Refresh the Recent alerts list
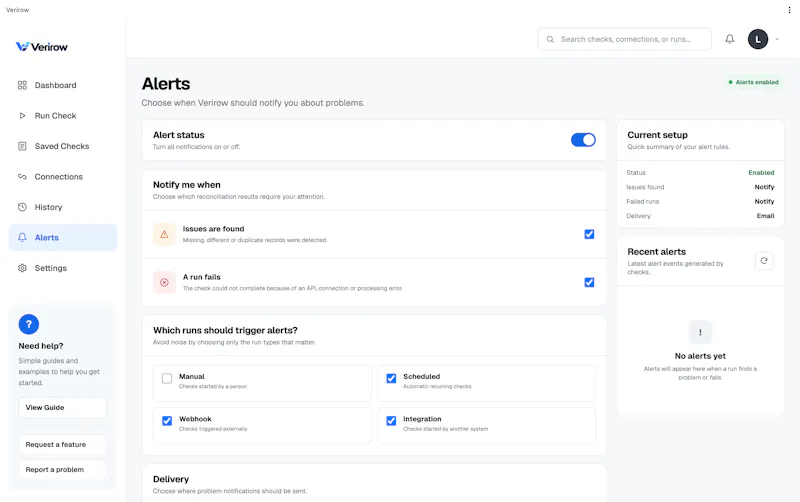800x502 pixels. [764, 261]
